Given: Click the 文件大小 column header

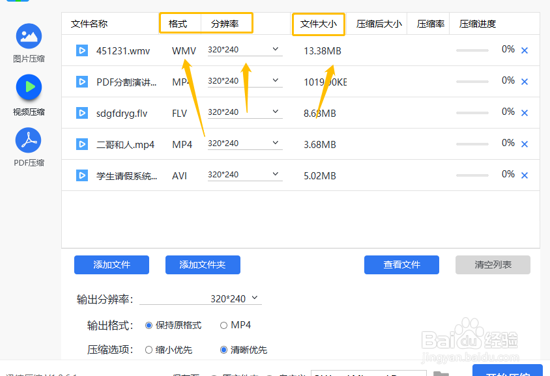Looking at the screenshot, I should pyautogui.click(x=318, y=24).
